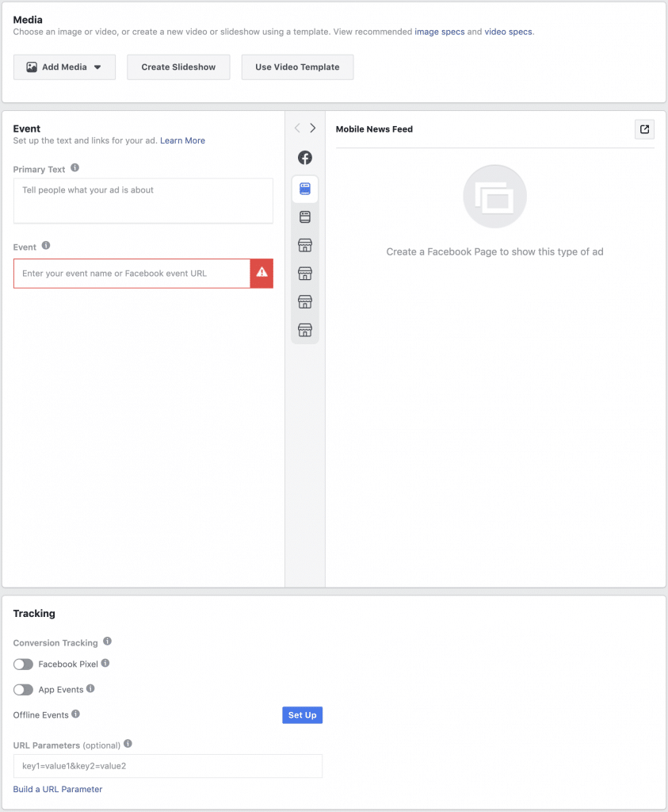Click the red warning icon beside Event field

[261, 274]
